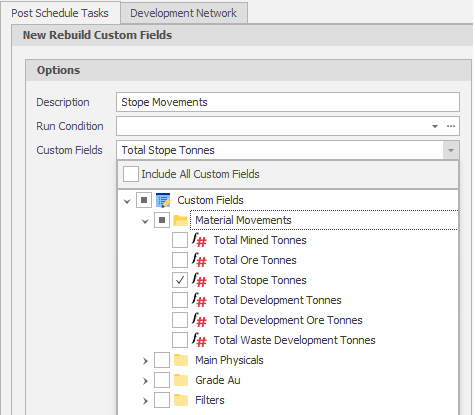Click the Custom Fields root list icon
The height and width of the screenshot is (415, 475).
tap(163, 200)
